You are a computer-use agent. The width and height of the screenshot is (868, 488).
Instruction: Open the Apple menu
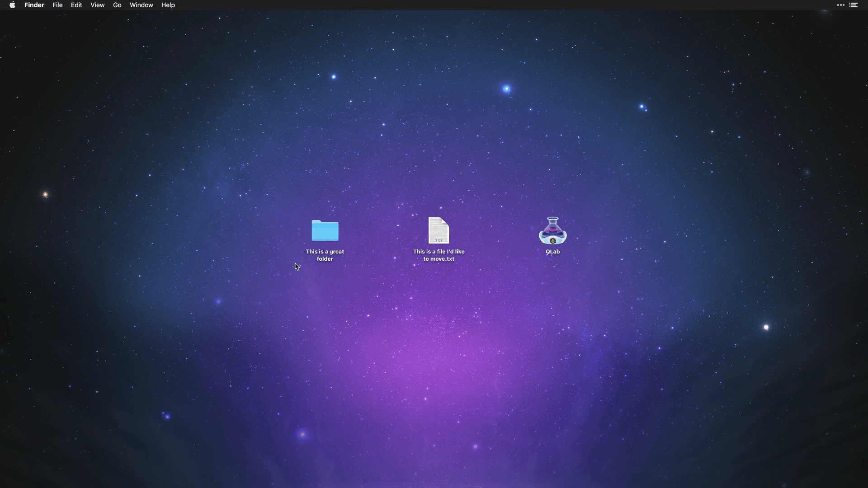click(x=12, y=5)
